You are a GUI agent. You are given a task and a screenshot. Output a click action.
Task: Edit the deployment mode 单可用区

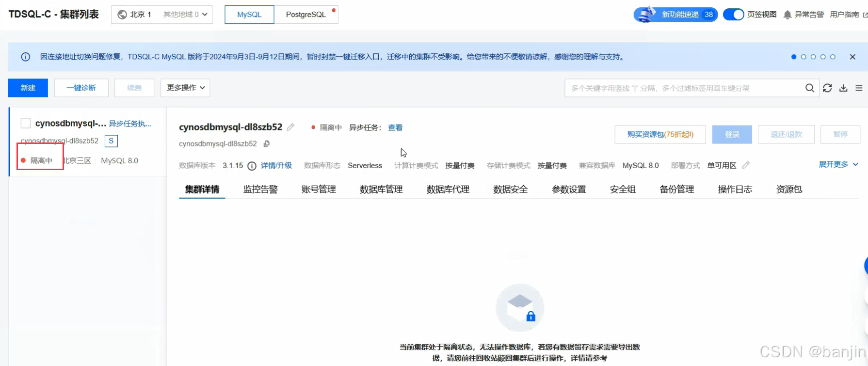click(746, 165)
